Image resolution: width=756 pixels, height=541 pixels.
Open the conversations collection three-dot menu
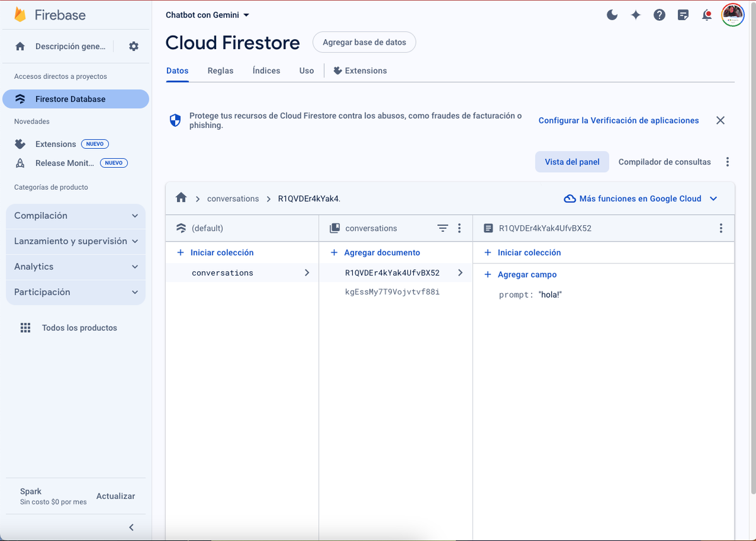pos(459,228)
